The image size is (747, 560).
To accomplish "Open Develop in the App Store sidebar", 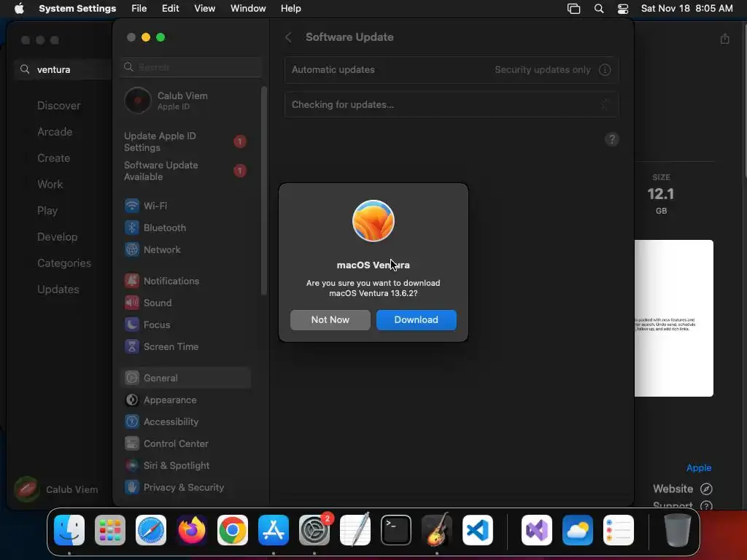I will tap(57, 237).
